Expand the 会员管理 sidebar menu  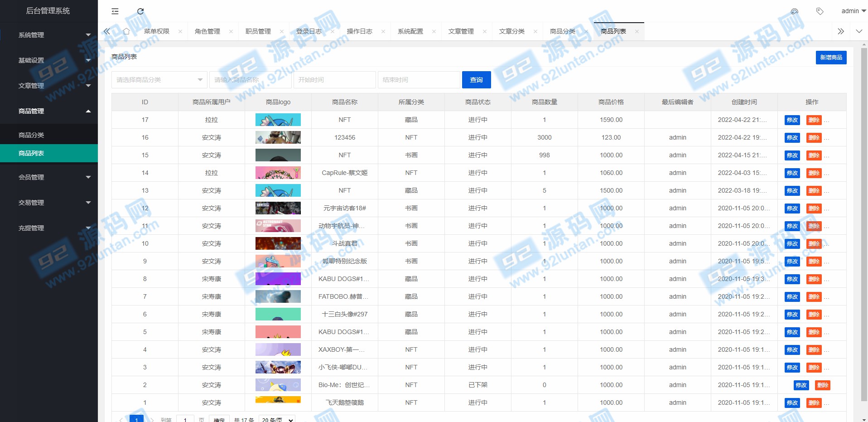pos(49,177)
